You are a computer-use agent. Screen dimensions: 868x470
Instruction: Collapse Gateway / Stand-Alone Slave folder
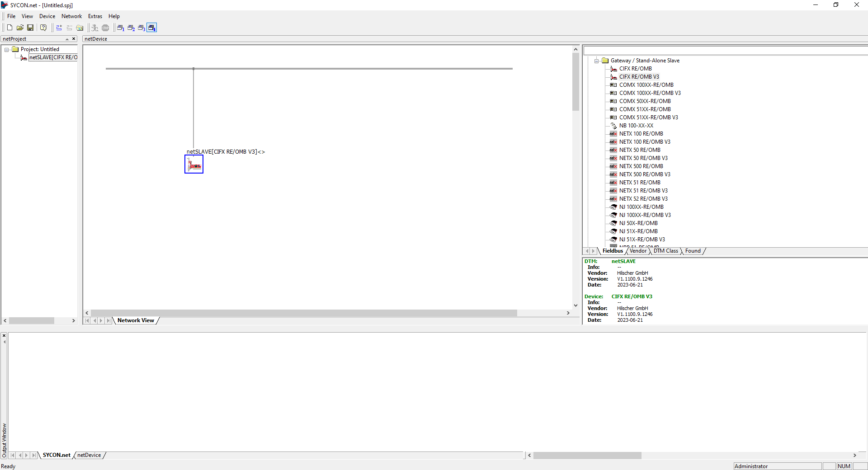point(597,61)
